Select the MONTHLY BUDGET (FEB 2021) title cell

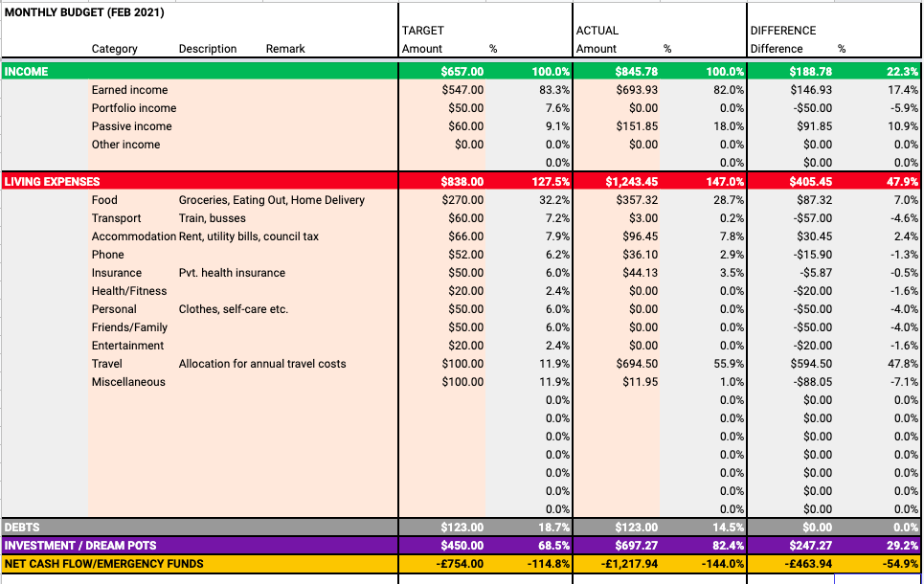click(84, 11)
